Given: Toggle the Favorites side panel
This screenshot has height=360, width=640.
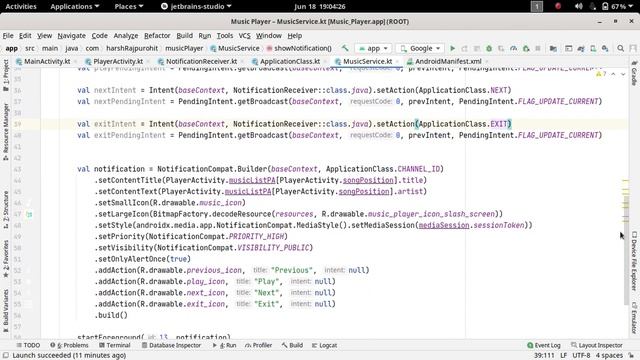Looking at the screenshot, I should pyautogui.click(x=6, y=258).
